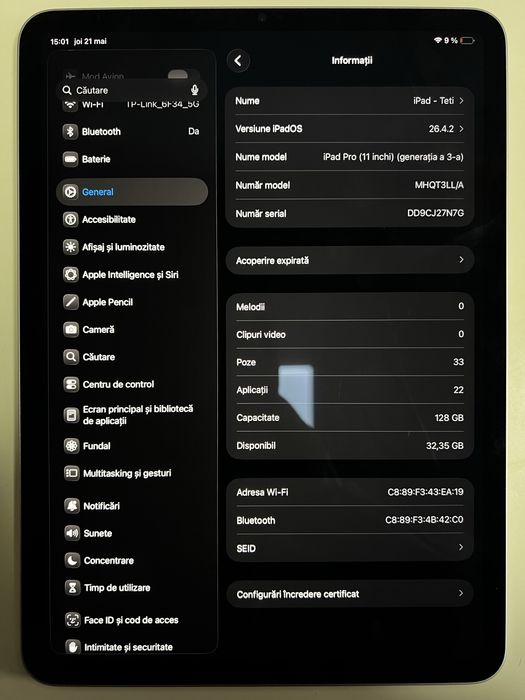Image resolution: width=525 pixels, height=700 pixels.
Task: Tap the Wi-Fi indicator in status bar
Action: (x=438, y=41)
